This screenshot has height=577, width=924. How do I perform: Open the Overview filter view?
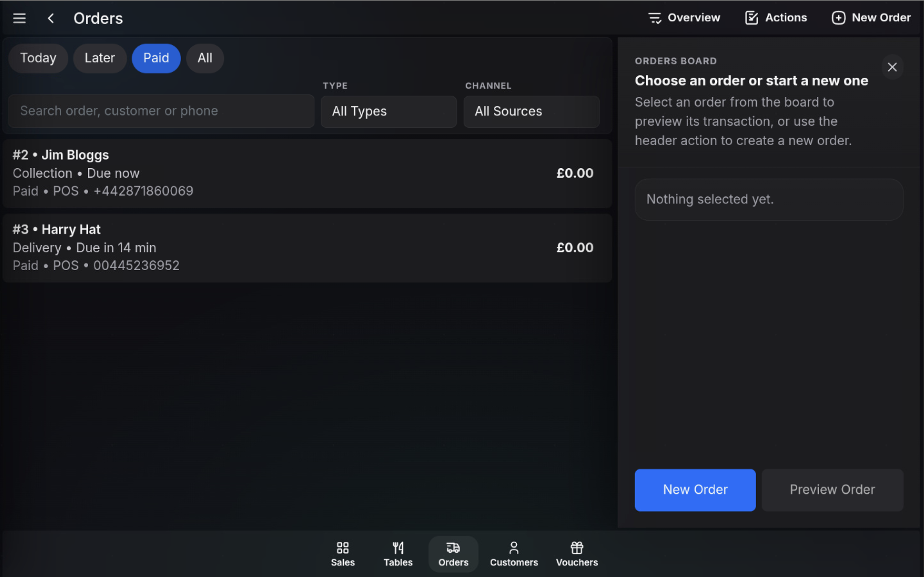(x=684, y=18)
